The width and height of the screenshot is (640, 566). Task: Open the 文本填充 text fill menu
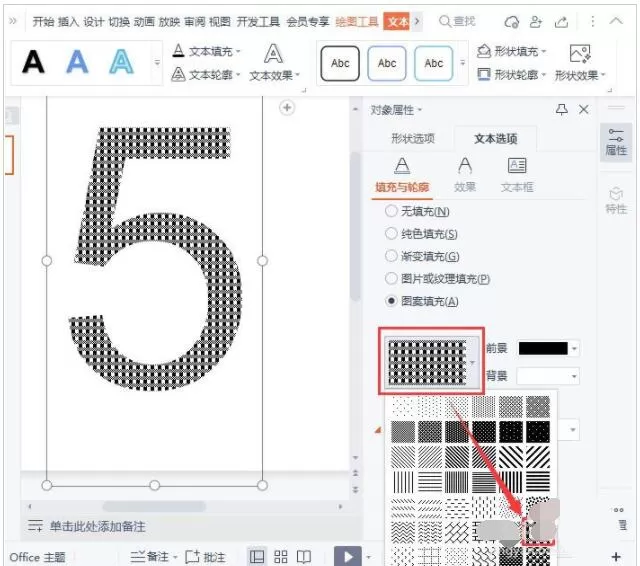pos(207,51)
